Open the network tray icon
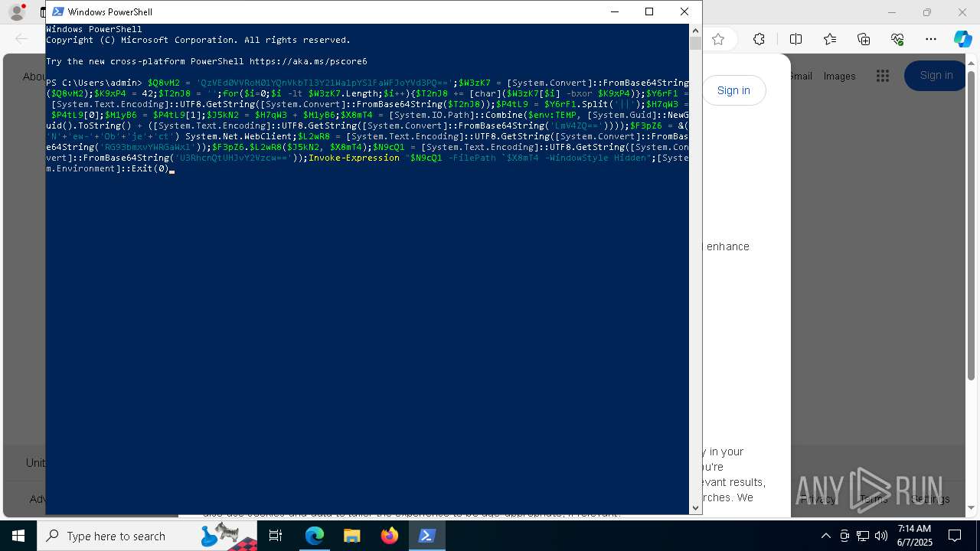980x551 pixels. point(863,536)
